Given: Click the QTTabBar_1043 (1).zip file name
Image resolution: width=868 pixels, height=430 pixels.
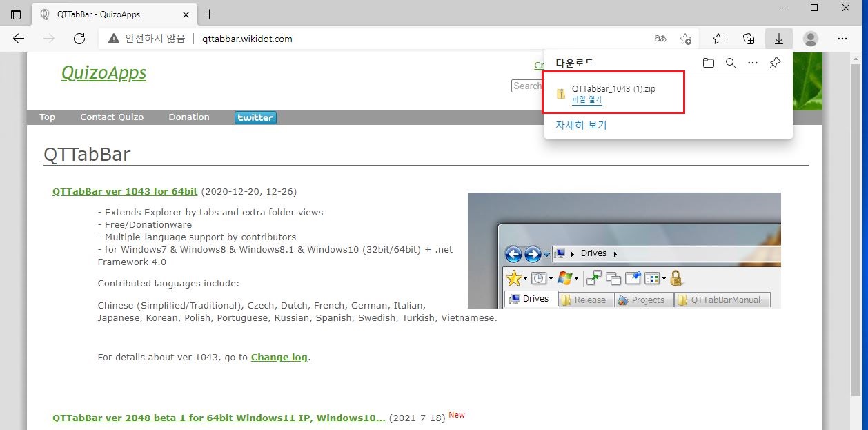Looking at the screenshot, I should click(x=613, y=88).
